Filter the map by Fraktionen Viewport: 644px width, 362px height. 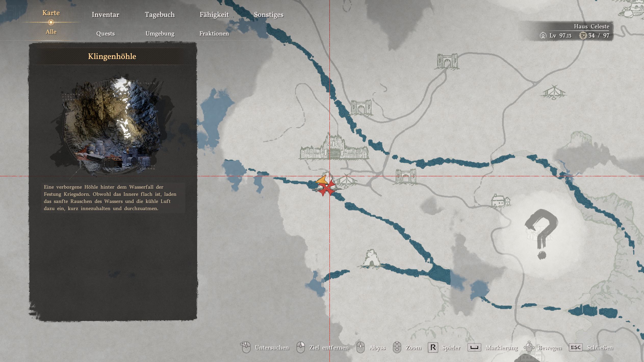coord(214,33)
